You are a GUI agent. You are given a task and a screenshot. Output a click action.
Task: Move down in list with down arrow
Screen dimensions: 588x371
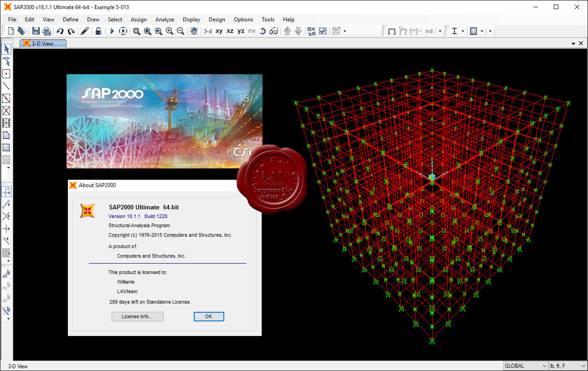(298, 31)
